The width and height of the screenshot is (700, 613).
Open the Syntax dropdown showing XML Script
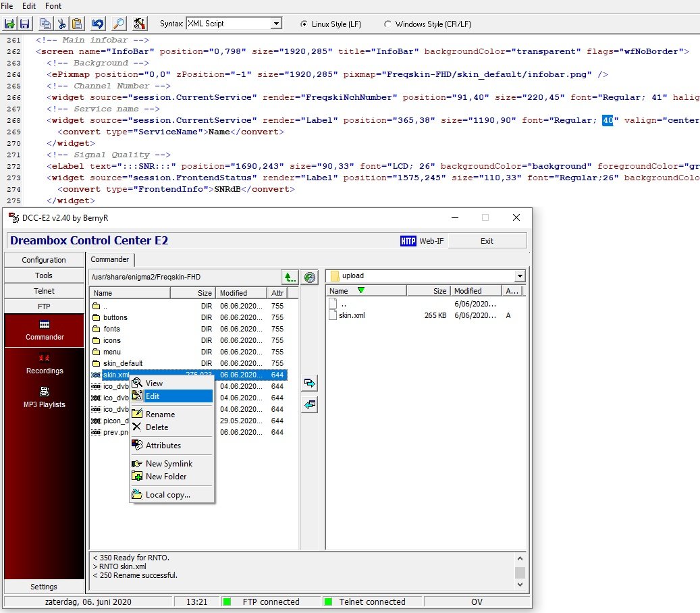pos(276,22)
